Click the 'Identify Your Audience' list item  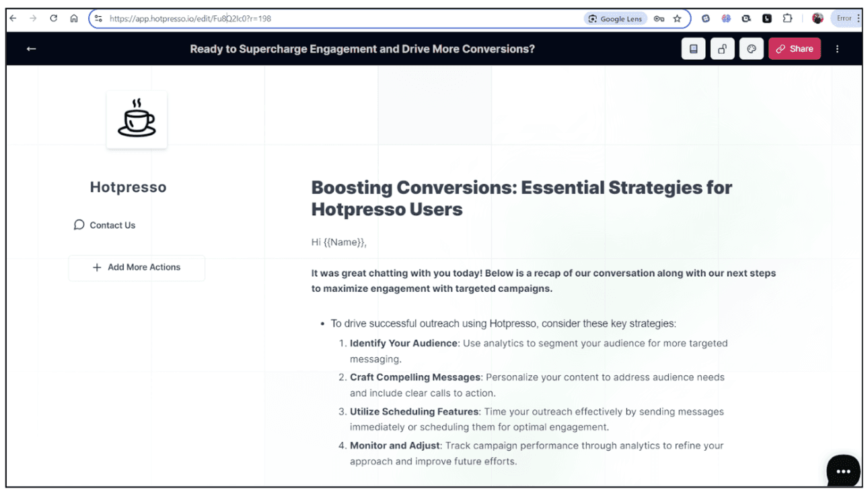[x=538, y=351]
